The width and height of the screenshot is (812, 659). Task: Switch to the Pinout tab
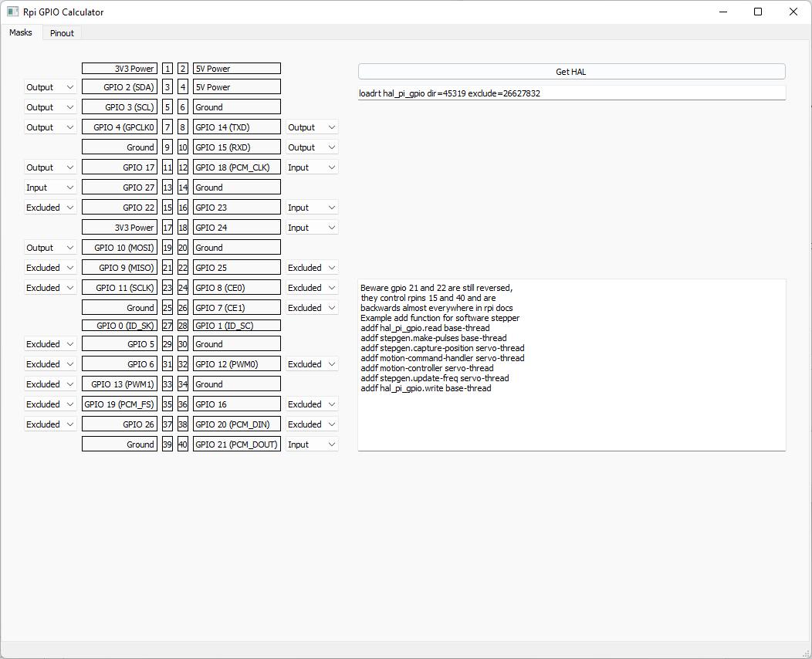tap(62, 33)
